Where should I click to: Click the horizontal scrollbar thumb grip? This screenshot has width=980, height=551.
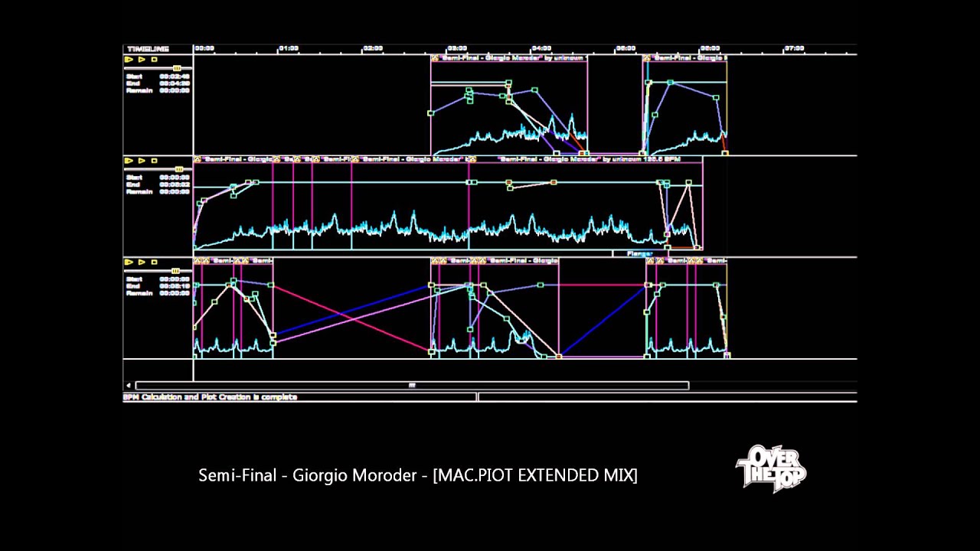point(412,386)
